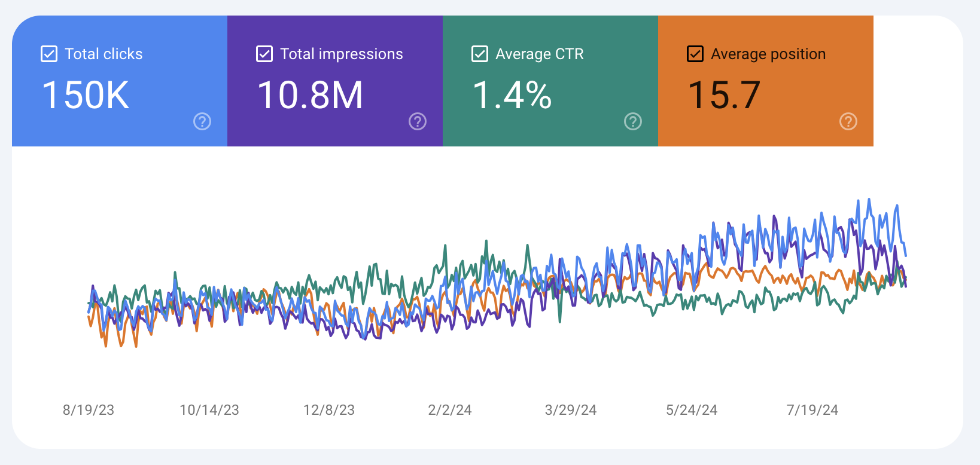
Task: Open help icon on Average position card
Action: click(x=848, y=121)
